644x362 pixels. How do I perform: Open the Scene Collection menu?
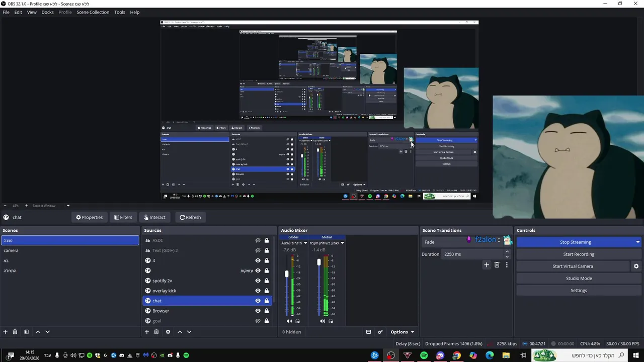tap(93, 12)
